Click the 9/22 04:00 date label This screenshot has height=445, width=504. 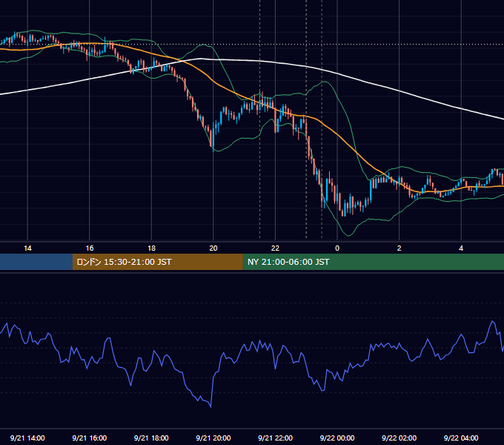[461, 438]
